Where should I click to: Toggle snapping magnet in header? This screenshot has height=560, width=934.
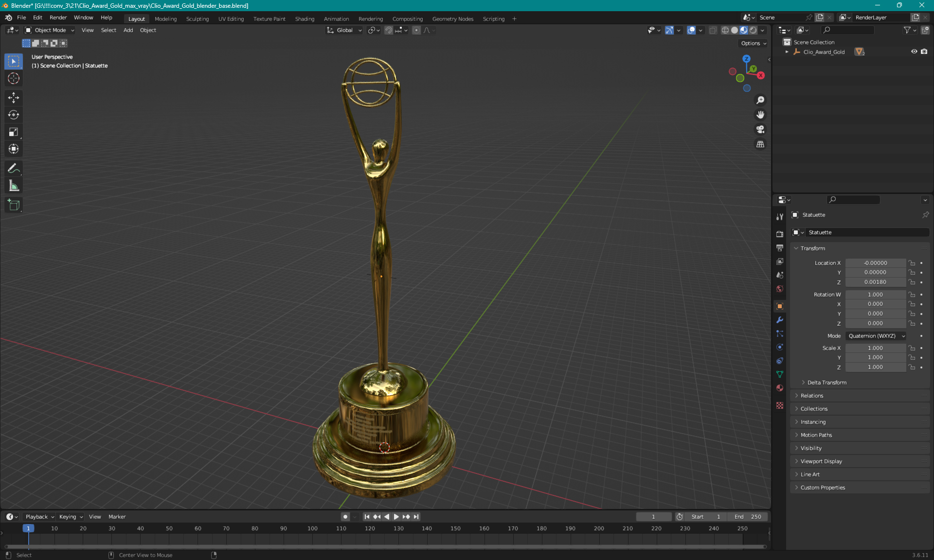click(389, 30)
